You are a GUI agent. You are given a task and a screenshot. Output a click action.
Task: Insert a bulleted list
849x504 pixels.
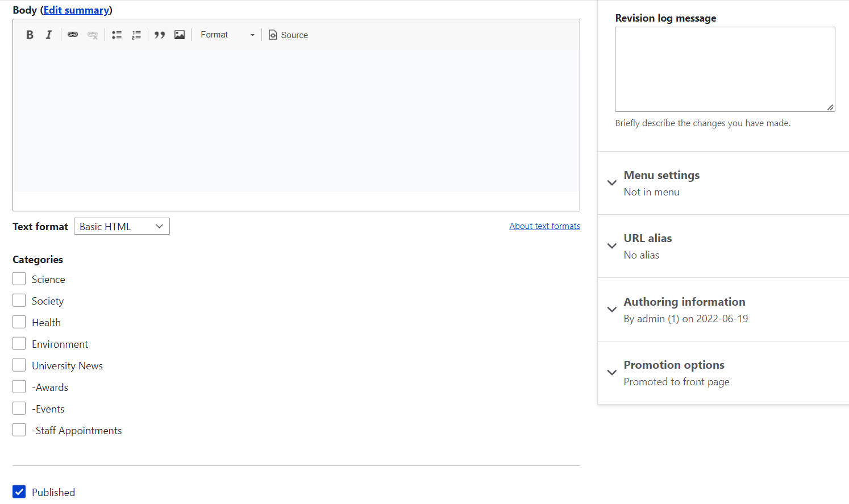tap(117, 35)
